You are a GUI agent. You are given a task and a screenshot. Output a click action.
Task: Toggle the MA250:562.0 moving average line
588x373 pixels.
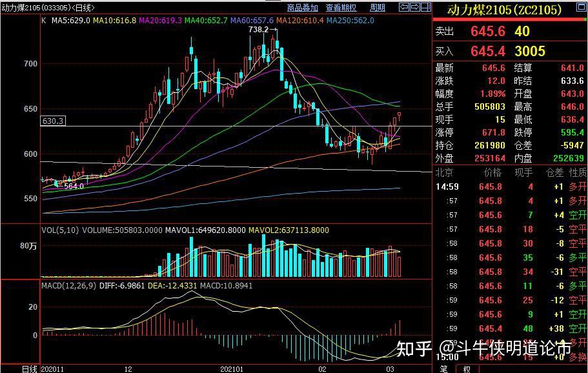(x=350, y=21)
